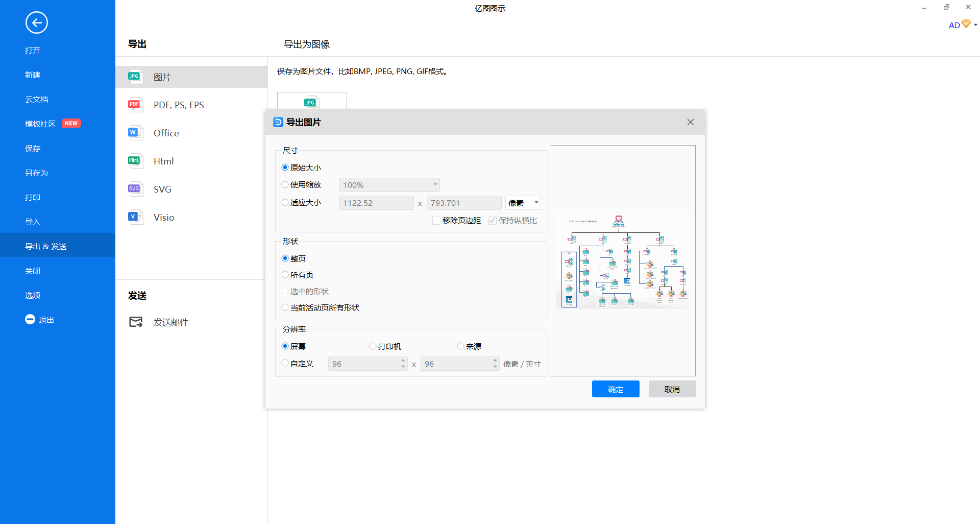Open the AD account dropdown arrow

[975, 25]
